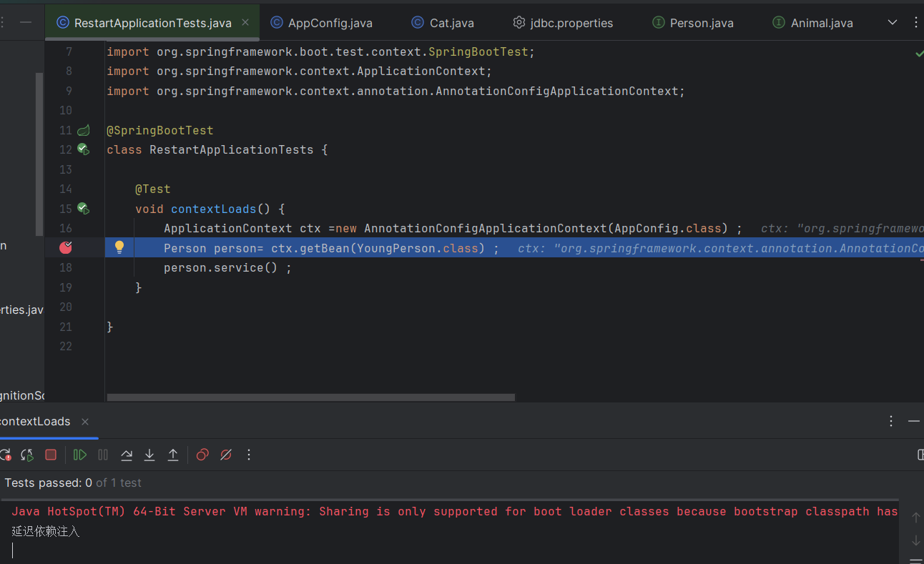Step over the current line

point(127,455)
